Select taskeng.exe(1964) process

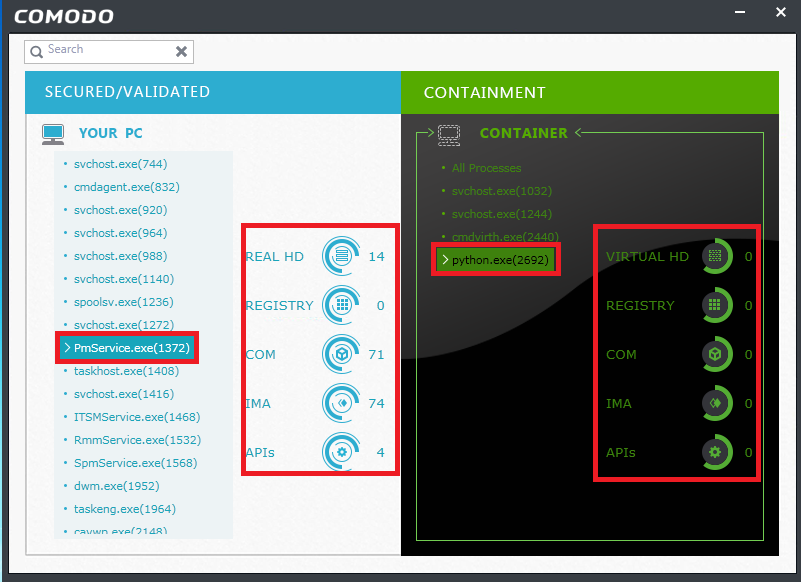click(125, 509)
